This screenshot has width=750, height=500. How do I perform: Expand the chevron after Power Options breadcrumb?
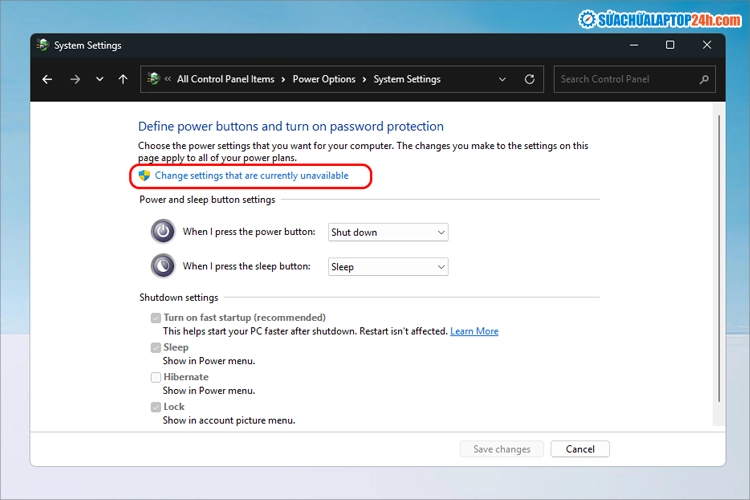[x=364, y=79]
